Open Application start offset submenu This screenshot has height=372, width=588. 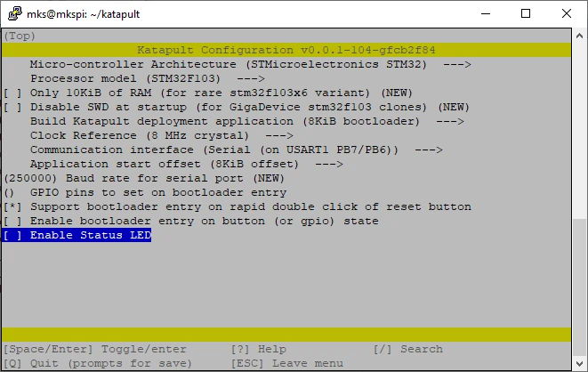[x=187, y=165]
